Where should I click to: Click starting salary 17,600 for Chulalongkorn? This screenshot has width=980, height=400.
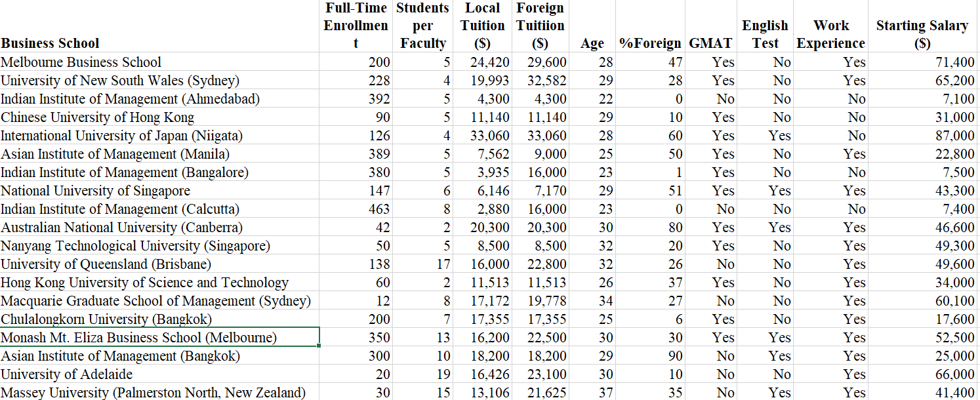[x=922, y=319]
